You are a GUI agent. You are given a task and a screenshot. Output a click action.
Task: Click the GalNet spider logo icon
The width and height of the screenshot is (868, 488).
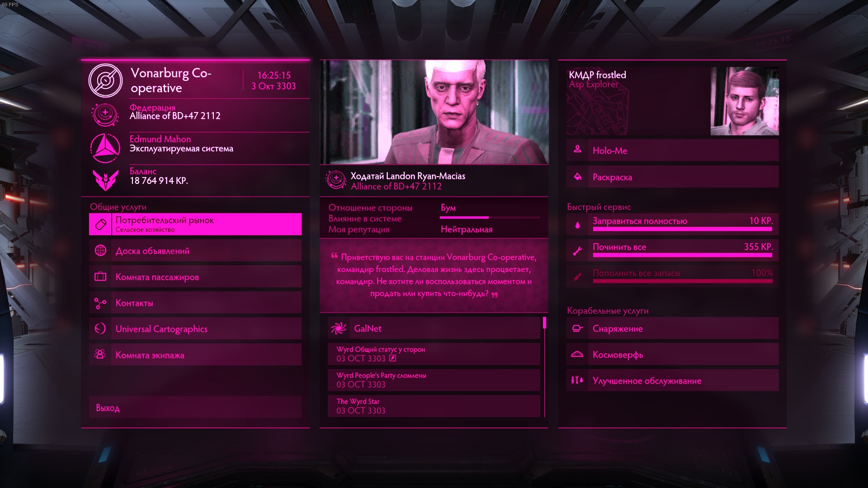coord(338,328)
